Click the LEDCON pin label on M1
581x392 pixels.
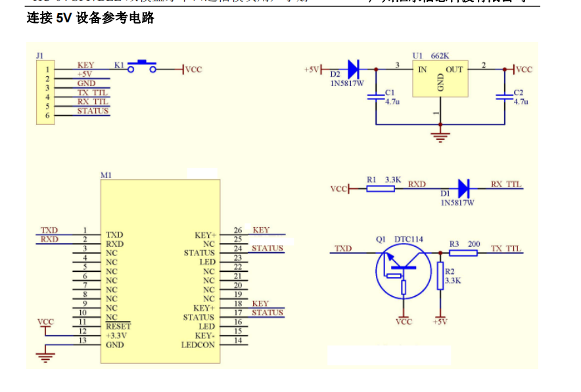click(x=198, y=345)
